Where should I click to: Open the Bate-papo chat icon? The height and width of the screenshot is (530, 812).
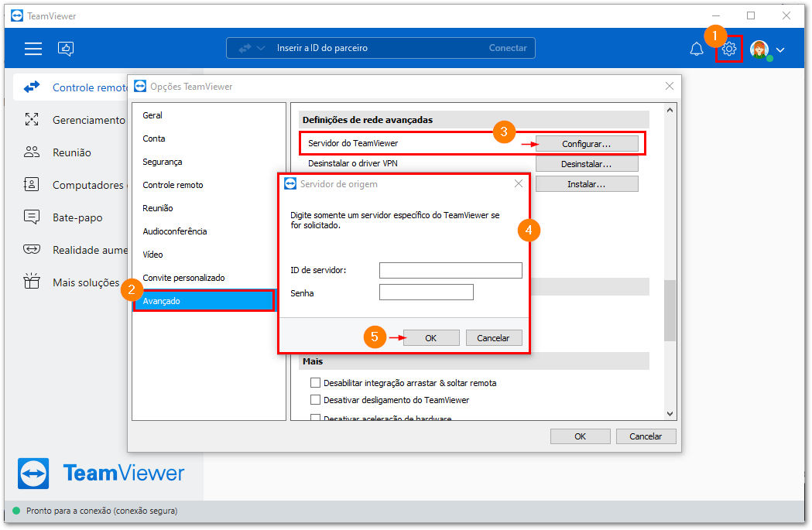point(32,217)
